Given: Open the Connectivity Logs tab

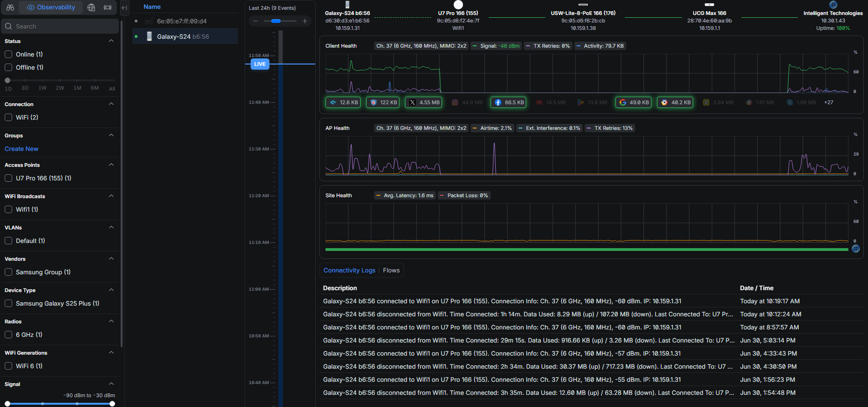Looking at the screenshot, I should [349, 270].
